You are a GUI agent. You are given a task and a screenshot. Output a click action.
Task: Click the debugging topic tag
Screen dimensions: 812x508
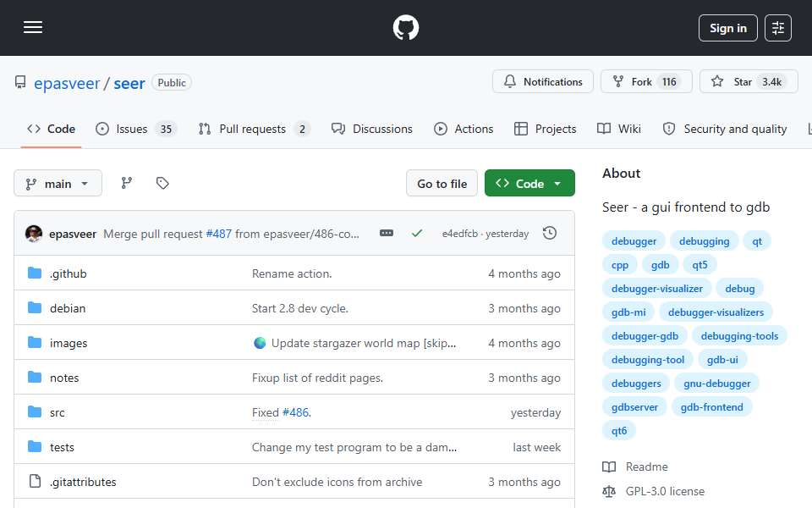(x=704, y=241)
